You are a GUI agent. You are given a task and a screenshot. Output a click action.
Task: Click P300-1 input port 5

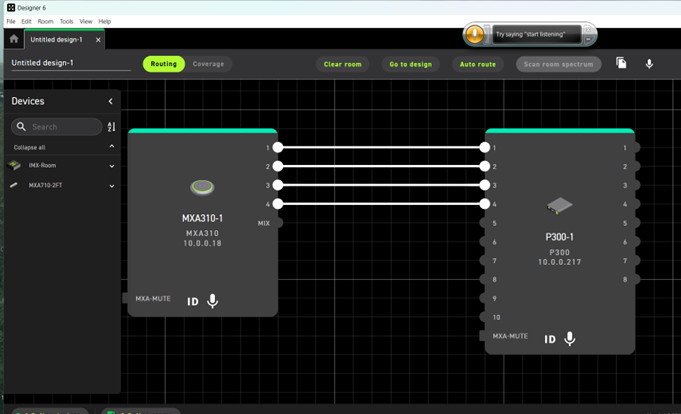[484, 223]
